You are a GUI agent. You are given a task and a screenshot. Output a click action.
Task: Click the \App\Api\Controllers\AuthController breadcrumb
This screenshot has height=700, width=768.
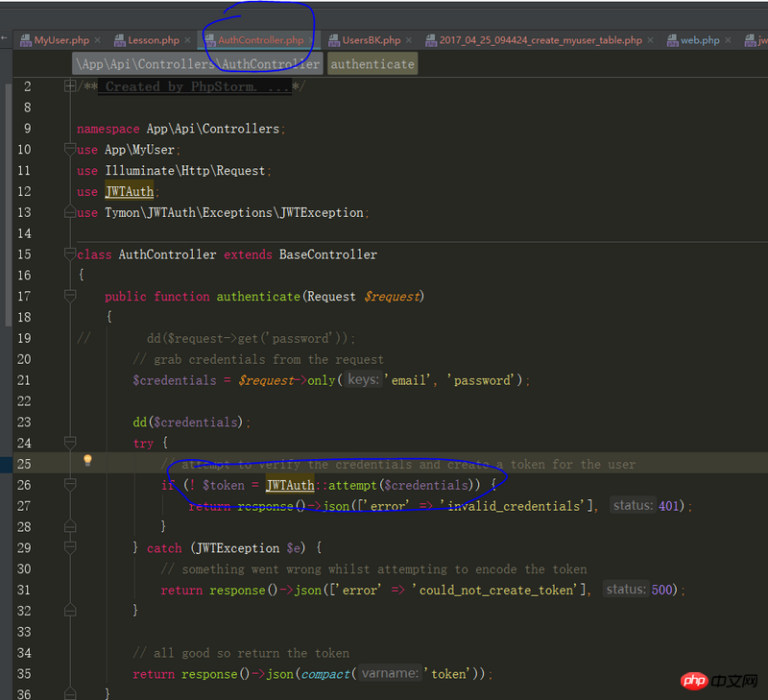[x=198, y=64]
